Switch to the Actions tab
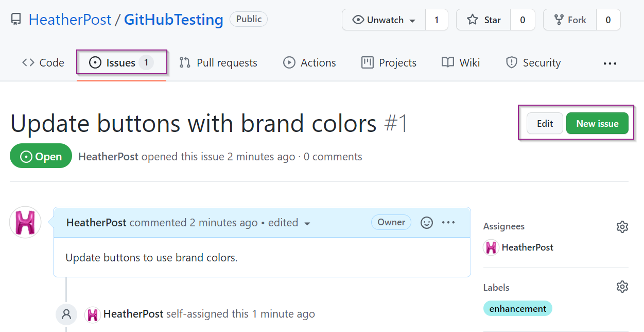The image size is (644, 332). point(309,63)
